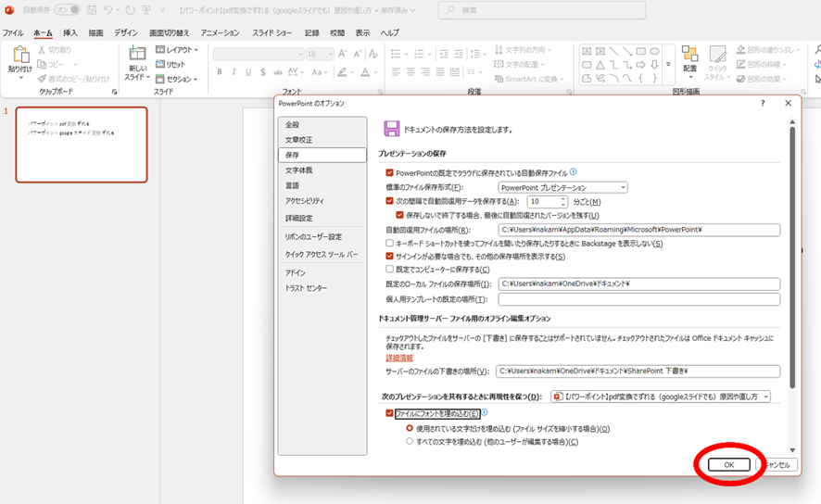Toggle the ファイルにフォントを埋め込む checkbox
Screen dimensions: 821x504
point(390,413)
